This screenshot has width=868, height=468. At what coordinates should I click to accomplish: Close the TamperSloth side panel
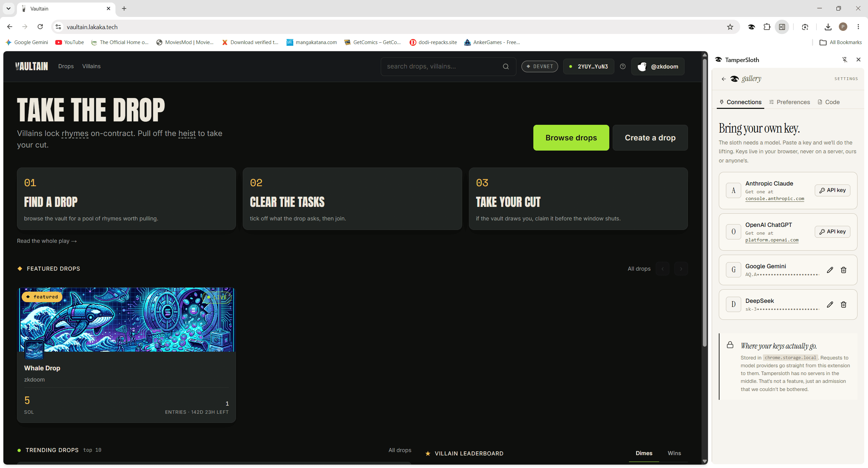point(859,60)
